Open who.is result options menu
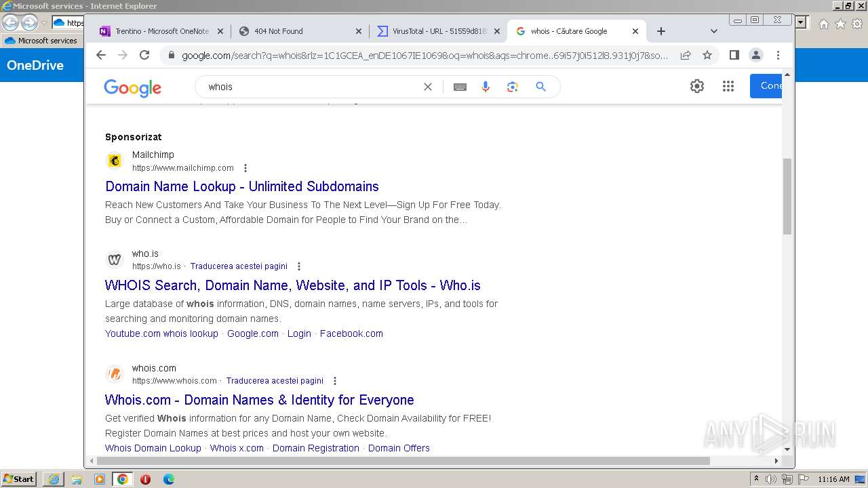This screenshot has width=868, height=488. click(x=299, y=266)
